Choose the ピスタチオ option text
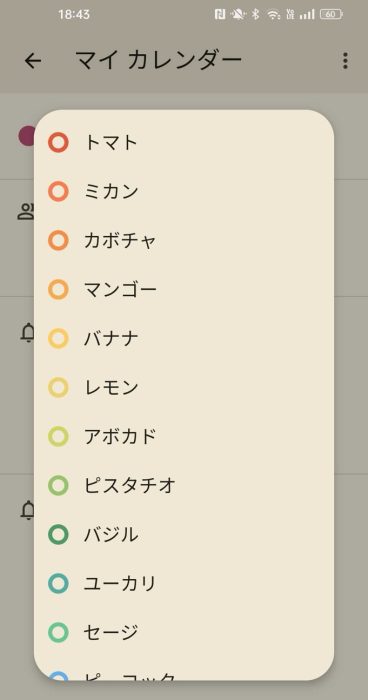The width and height of the screenshot is (368, 700). coord(130,485)
